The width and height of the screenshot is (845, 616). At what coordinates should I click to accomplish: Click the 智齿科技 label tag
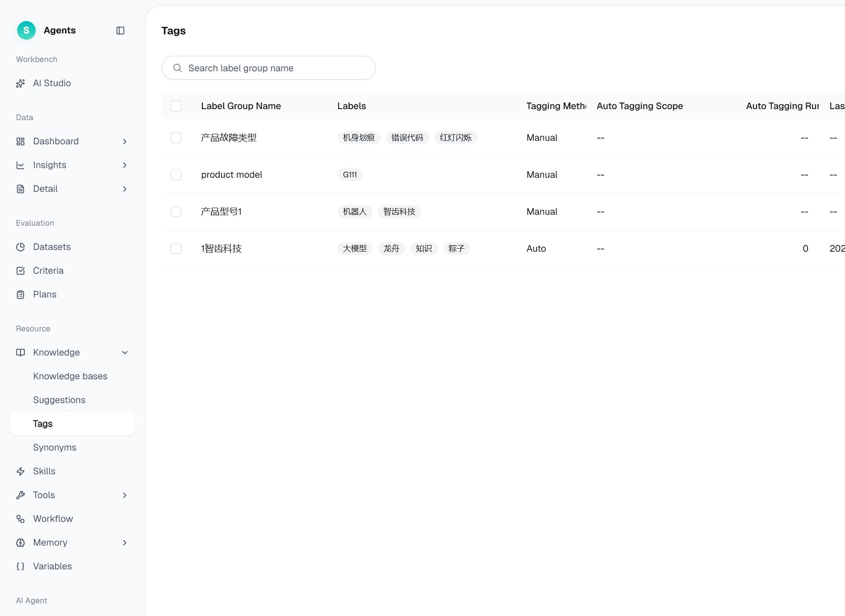click(400, 212)
